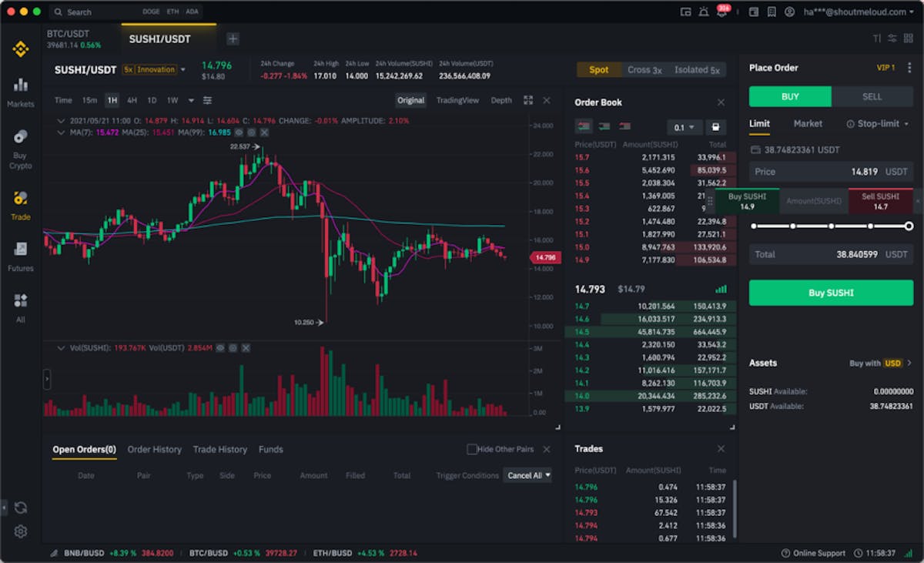Select the 4H chart interval
The width and height of the screenshot is (924, 563).
tap(132, 100)
